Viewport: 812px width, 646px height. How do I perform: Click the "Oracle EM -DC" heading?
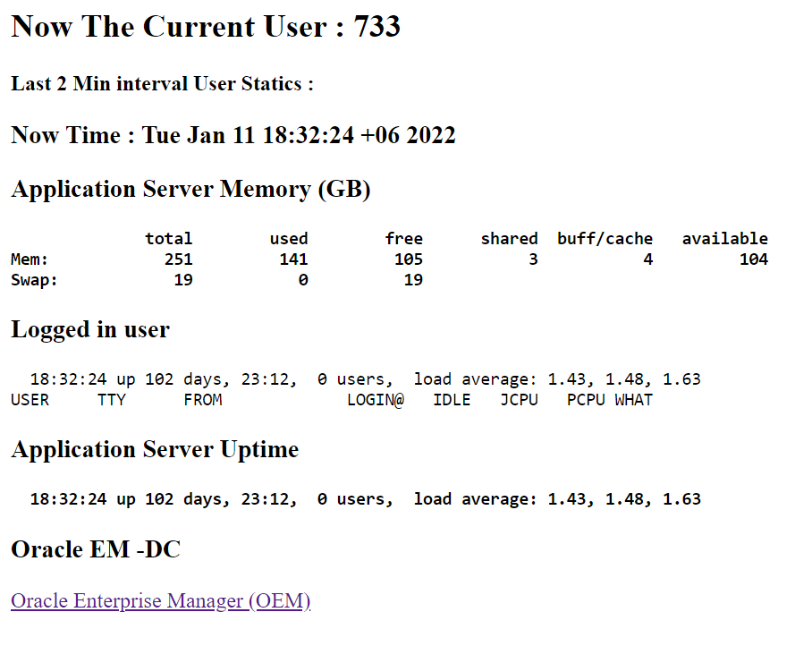(96, 549)
